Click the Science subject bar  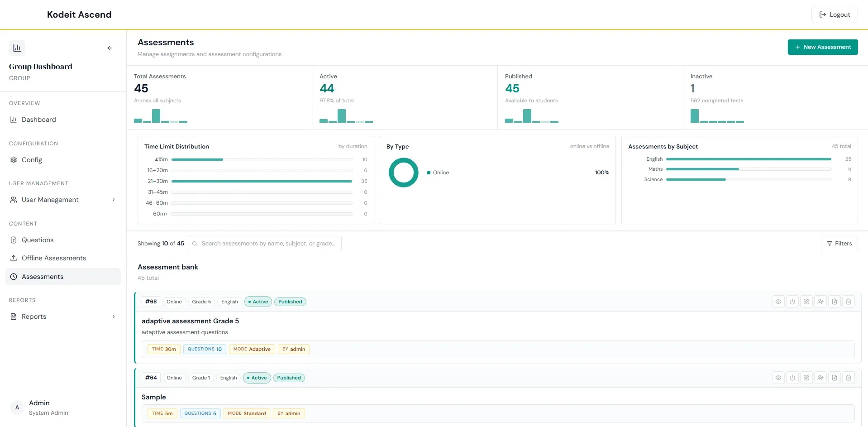click(x=749, y=180)
